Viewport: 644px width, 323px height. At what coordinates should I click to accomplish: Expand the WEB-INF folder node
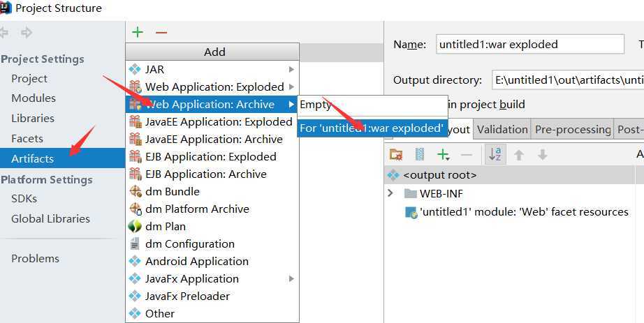[x=390, y=193]
